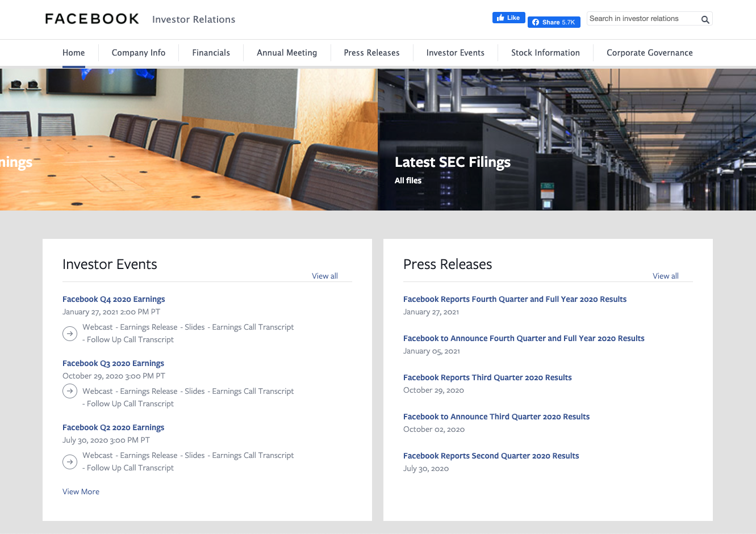
Task: Click date text January 27, 2021 2:00 PM PT
Action: click(x=111, y=312)
